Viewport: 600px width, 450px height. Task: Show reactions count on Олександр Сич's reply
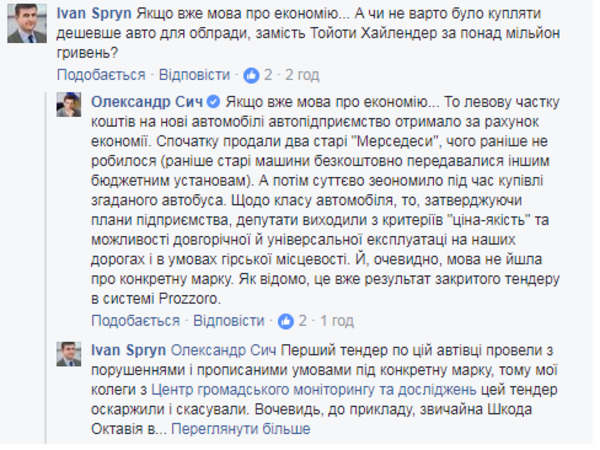coord(302,321)
